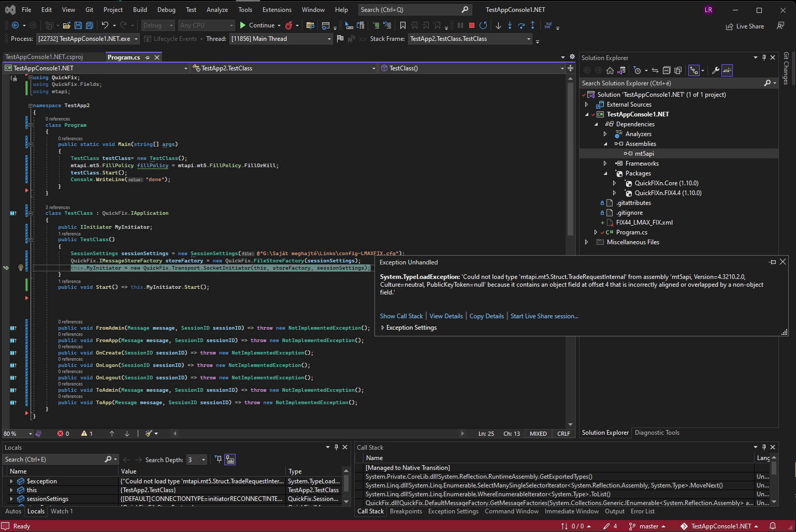Click the error count indicator
The height and width of the screenshot is (532, 796).
[x=63, y=434]
